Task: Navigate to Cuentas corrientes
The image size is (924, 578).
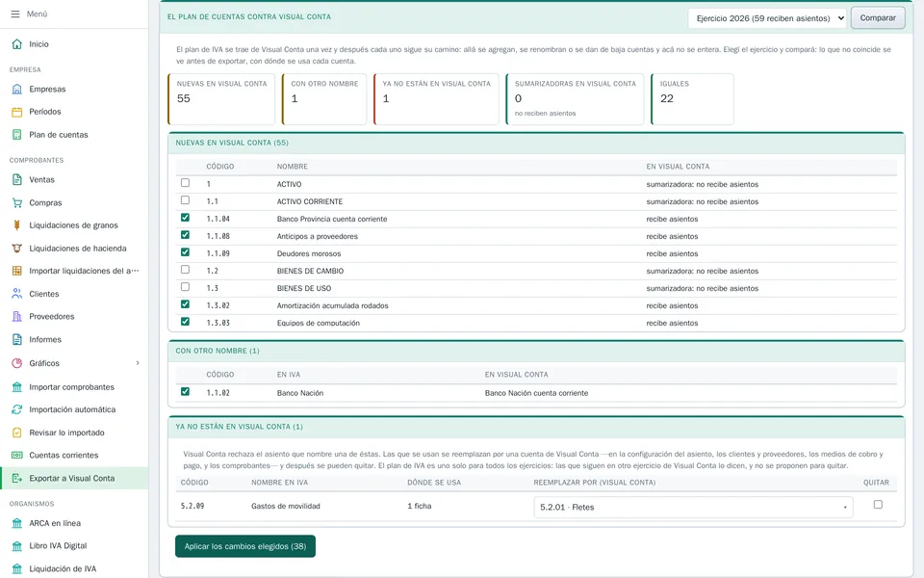Action: (74, 456)
